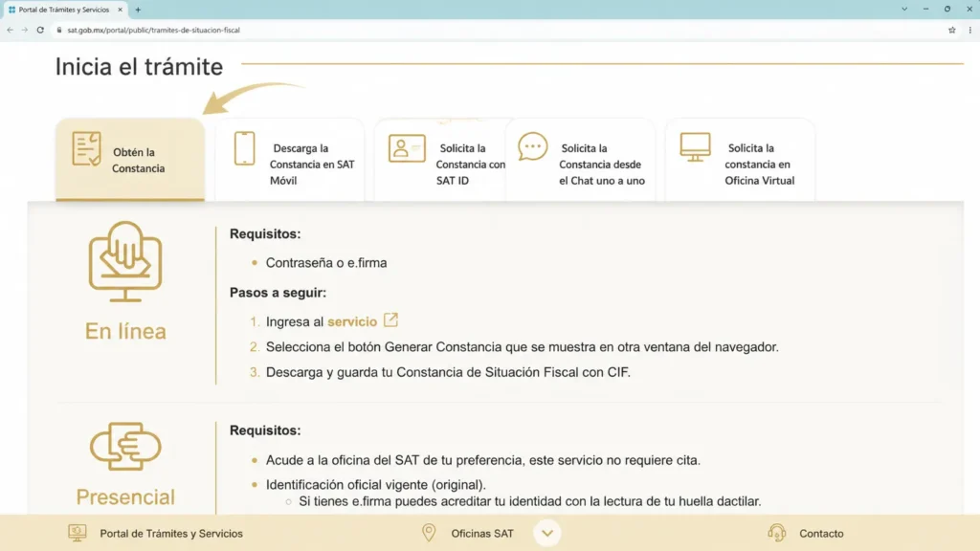
Task: Click the En línea heading text
Action: tap(125, 331)
